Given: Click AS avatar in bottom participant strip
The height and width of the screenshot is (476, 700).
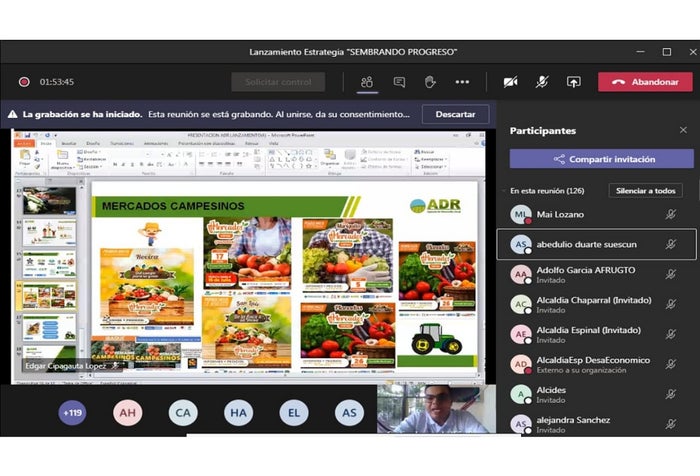Looking at the screenshot, I should point(349,412).
